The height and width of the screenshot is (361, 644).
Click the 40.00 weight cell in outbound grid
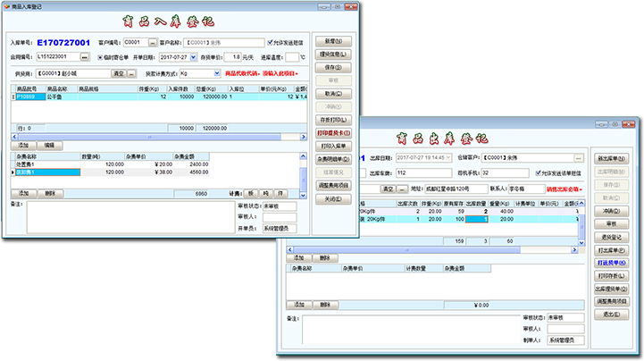(501, 211)
